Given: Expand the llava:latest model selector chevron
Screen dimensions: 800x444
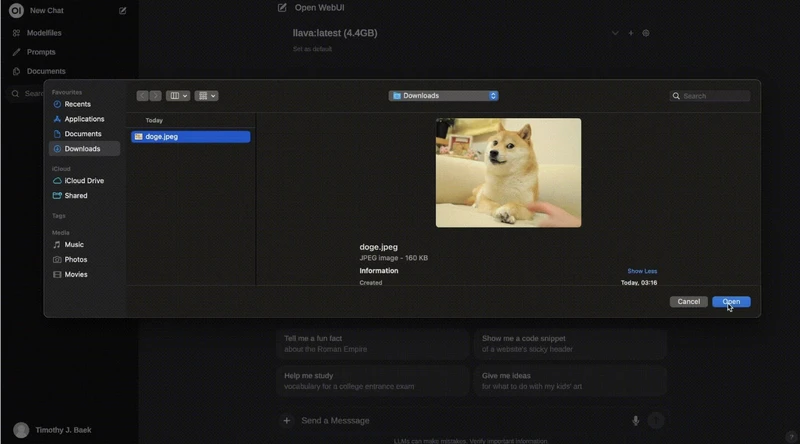Looking at the screenshot, I should [615, 33].
